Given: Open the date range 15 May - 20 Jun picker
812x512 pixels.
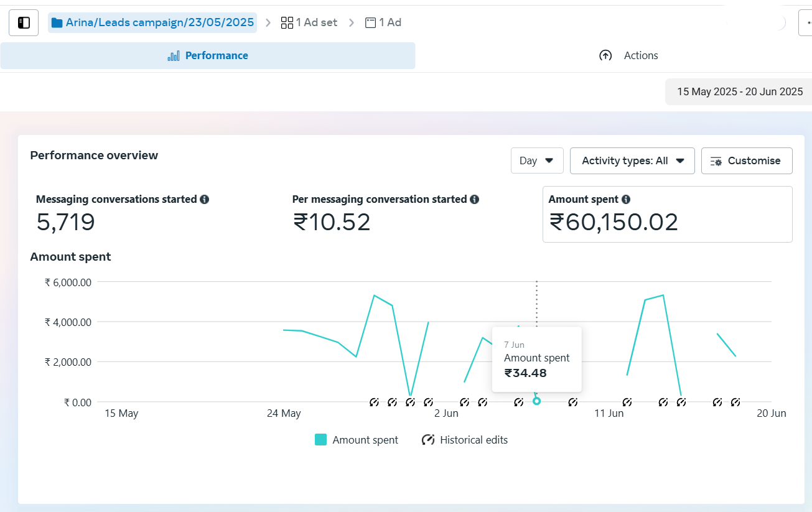Looking at the screenshot, I should (x=739, y=92).
